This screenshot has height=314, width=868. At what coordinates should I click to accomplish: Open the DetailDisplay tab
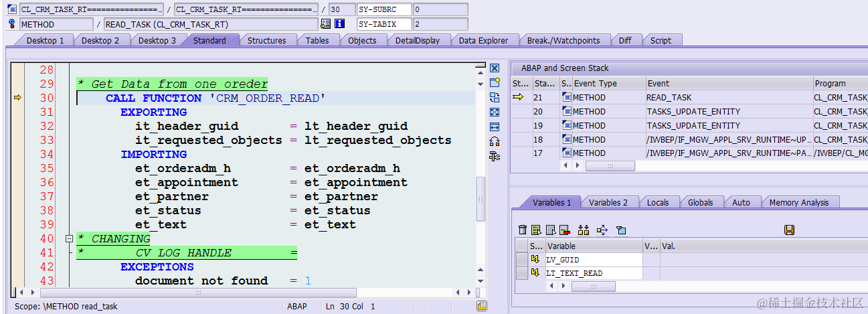(x=418, y=40)
